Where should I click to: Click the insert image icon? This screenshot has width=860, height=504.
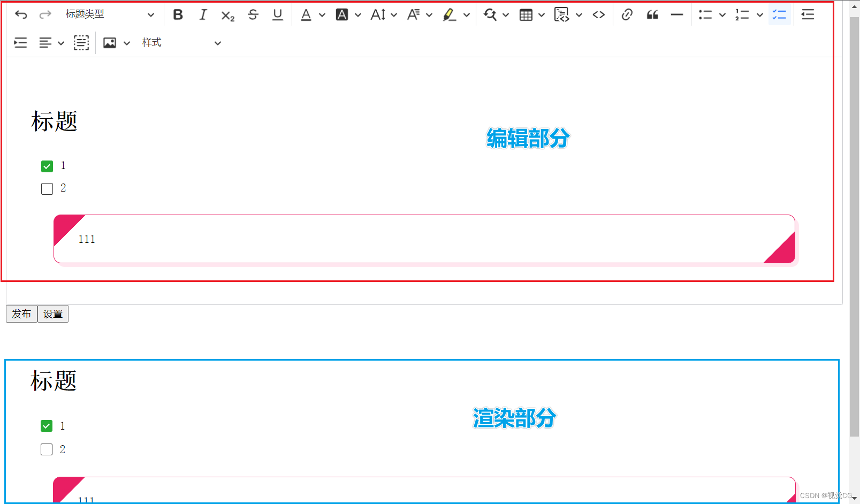(x=110, y=43)
